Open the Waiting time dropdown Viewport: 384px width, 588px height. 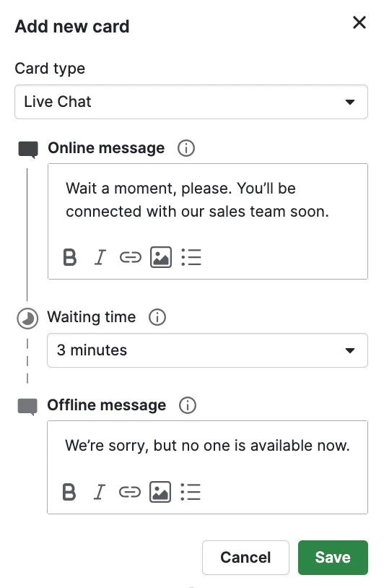(207, 350)
